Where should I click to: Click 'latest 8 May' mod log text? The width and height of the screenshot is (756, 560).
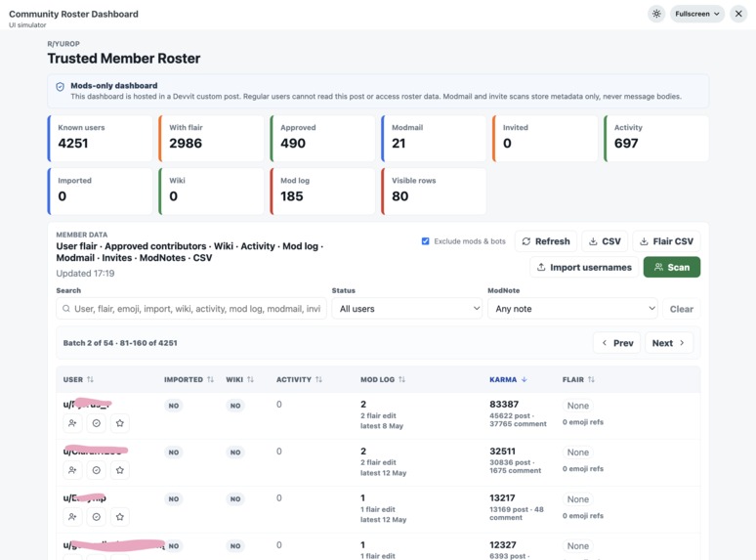(382, 426)
